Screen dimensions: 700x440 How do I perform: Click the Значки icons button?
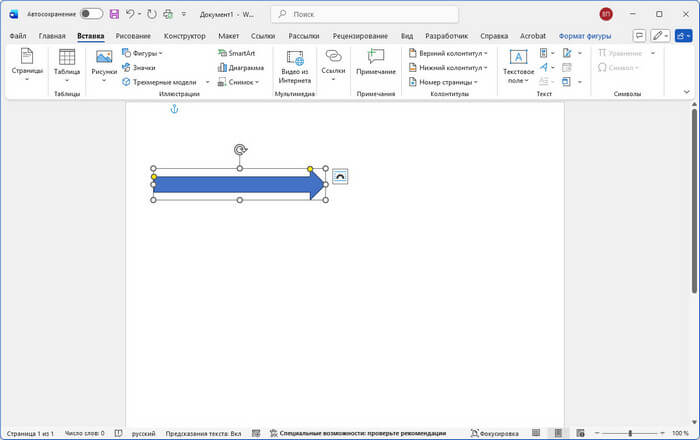[143, 67]
